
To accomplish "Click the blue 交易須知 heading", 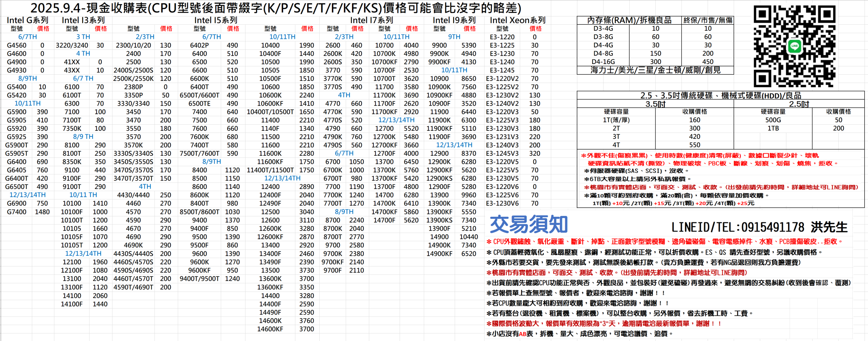I will tap(529, 224).
